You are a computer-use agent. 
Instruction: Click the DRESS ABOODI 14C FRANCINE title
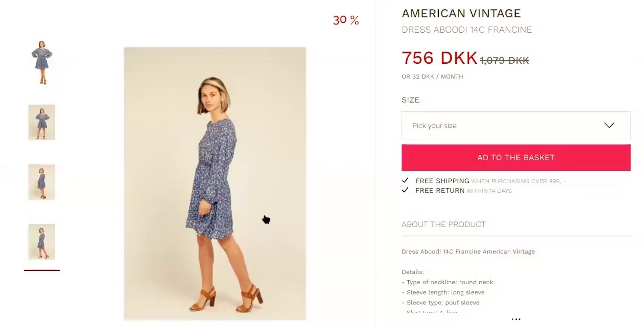click(467, 30)
